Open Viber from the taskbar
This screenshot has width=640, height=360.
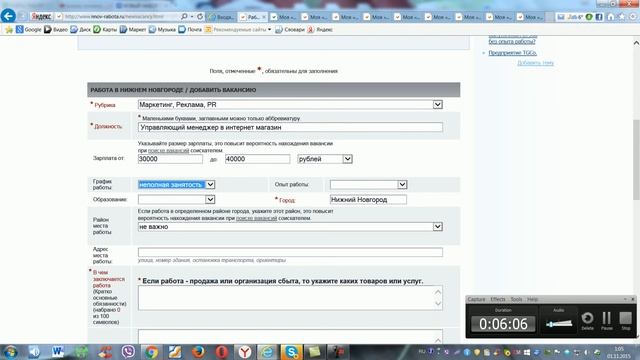pos(128,352)
